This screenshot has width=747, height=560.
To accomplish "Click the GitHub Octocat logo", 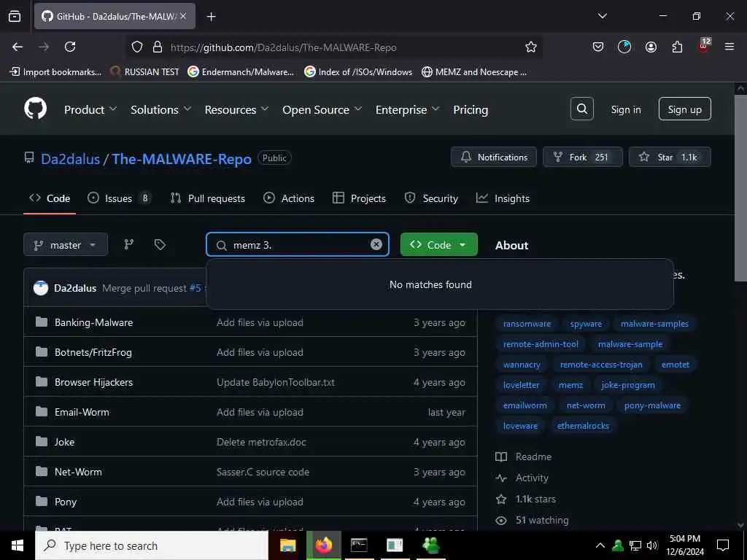I will [35, 109].
